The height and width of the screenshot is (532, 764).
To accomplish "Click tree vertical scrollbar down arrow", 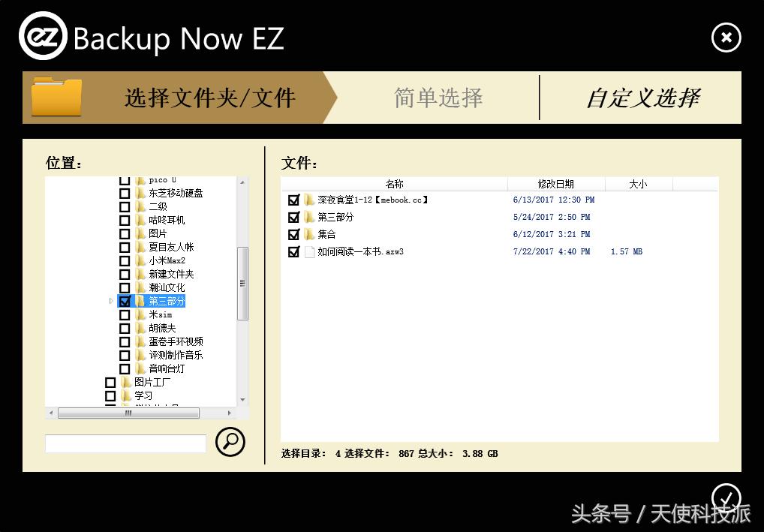I will [x=242, y=400].
